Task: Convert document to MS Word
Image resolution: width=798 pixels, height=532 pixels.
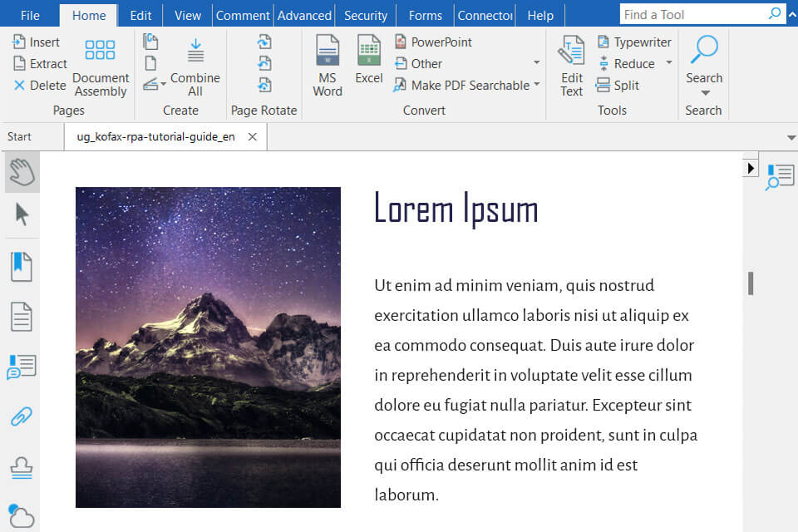Action: 328,66
